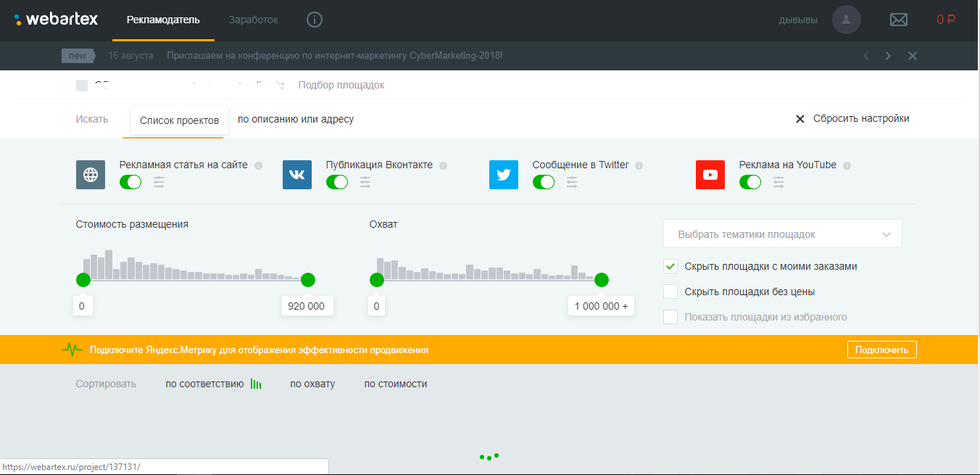Click Сбросить настройки link
Image resolution: width=980 pixels, height=475 pixels.
[x=852, y=118]
